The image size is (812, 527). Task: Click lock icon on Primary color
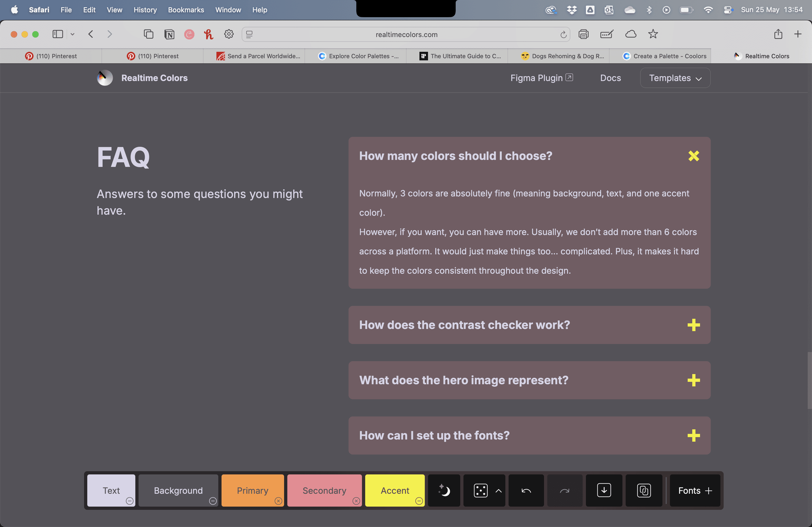click(278, 501)
